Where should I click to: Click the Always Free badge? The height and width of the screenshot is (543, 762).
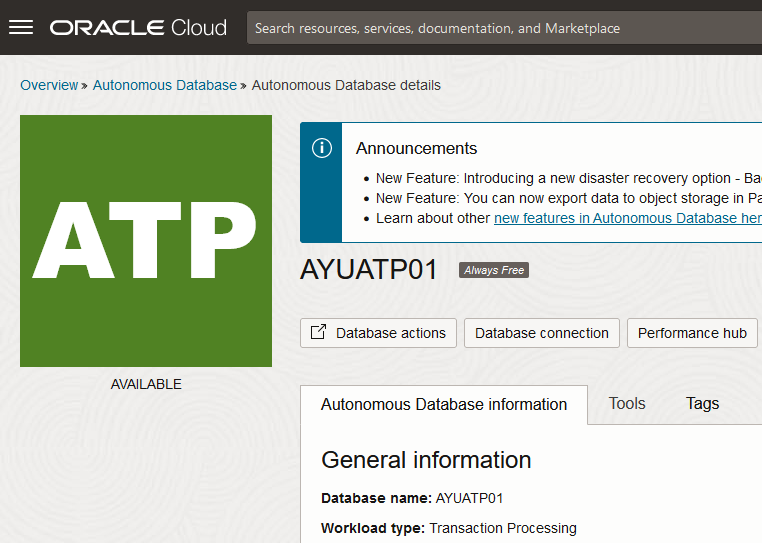(494, 270)
